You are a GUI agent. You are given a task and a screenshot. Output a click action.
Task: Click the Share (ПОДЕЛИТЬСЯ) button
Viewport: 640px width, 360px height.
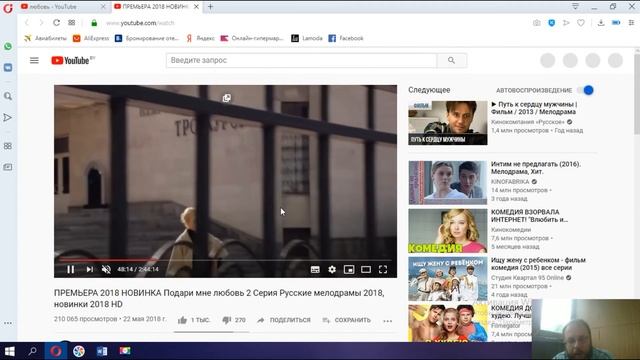click(x=284, y=320)
